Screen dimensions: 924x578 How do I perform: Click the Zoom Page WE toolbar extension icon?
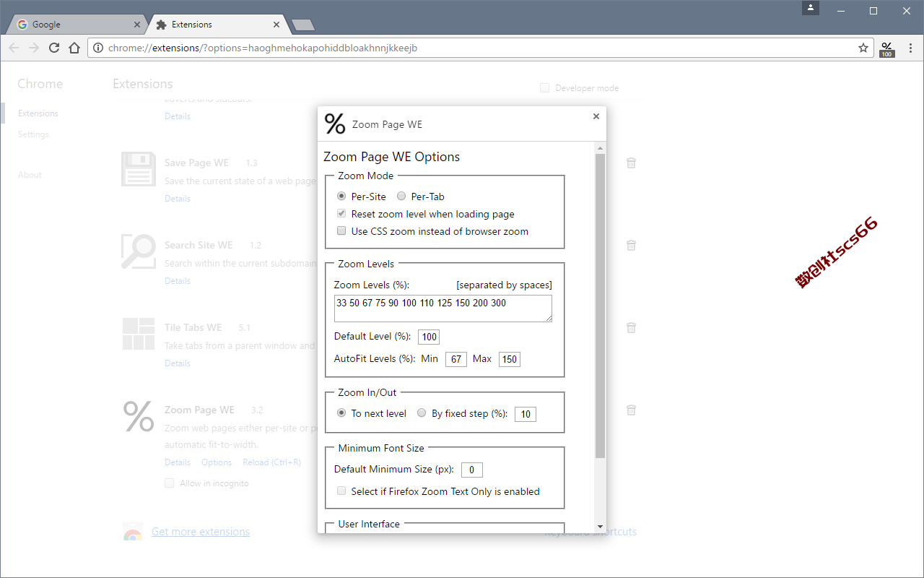click(887, 48)
